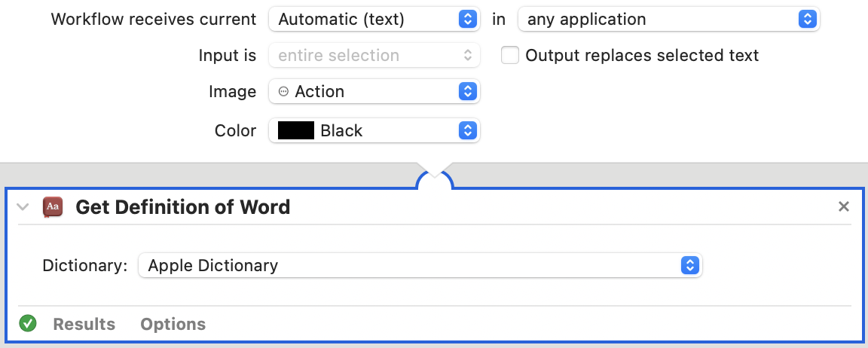The image size is (868, 348).
Task: Show the Options tab of the action
Action: (173, 324)
